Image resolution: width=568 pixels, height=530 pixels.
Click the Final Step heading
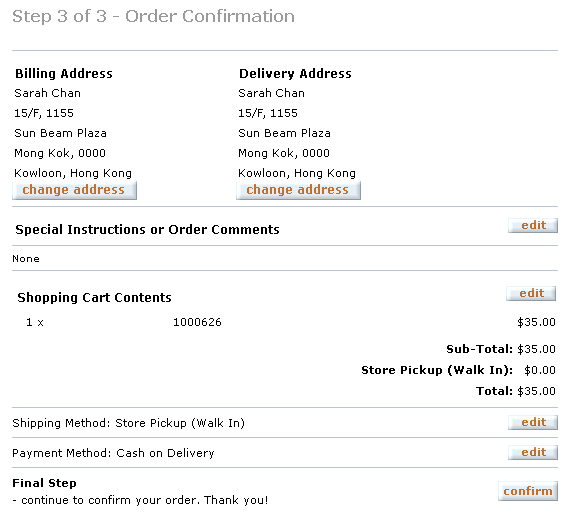[44, 483]
